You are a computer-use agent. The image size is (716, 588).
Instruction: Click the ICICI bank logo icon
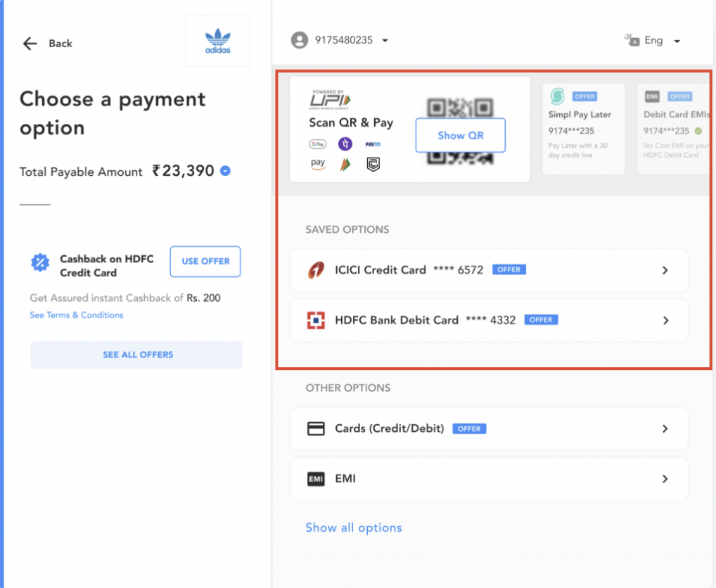coord(316,270)
